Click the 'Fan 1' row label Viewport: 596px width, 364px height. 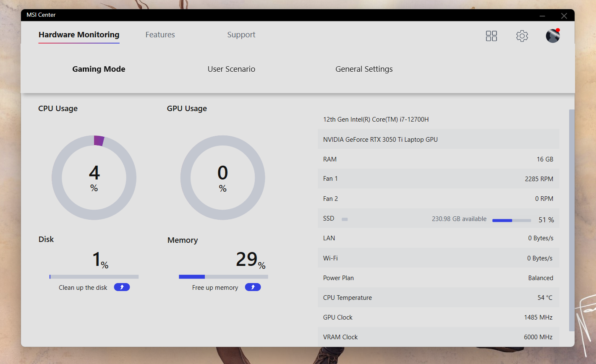pos(330,179)
